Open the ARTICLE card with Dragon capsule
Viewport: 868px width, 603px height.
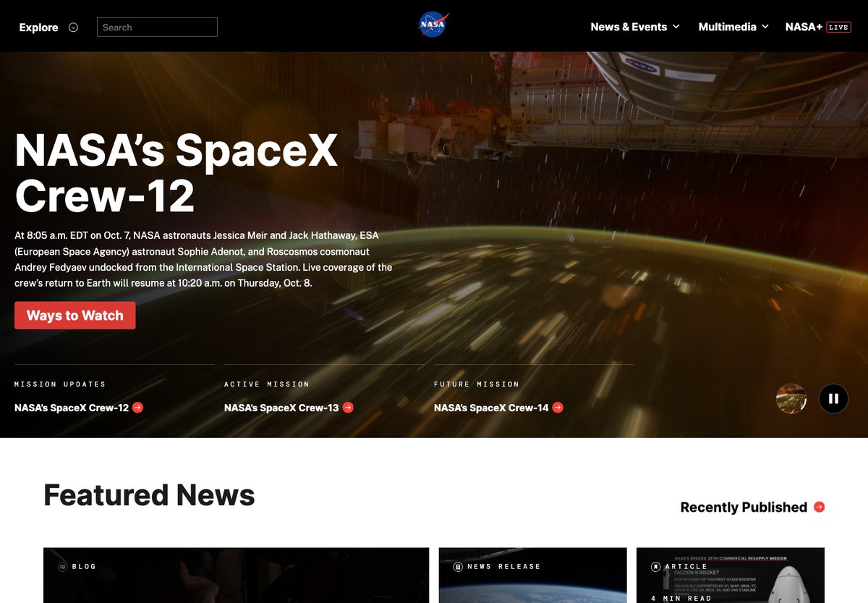(731, 575)
